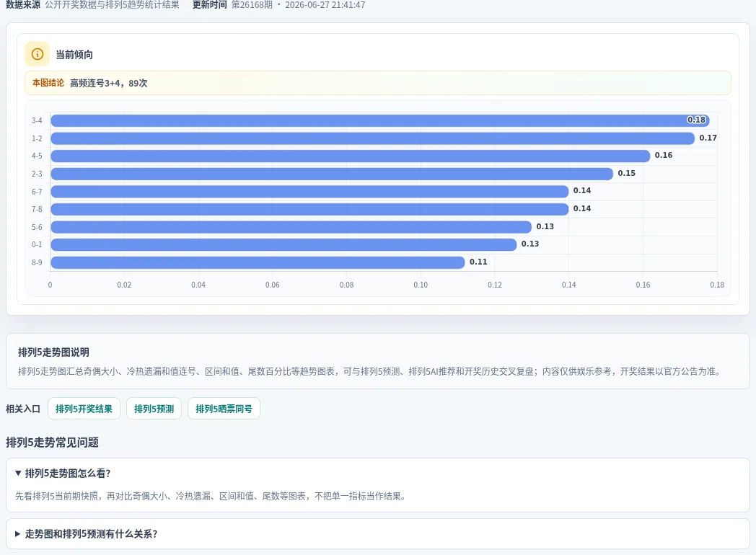Click the 0.18 value label on 3-4 bar
This screenshot has width=756, height=555.
(x=696, y=120)
